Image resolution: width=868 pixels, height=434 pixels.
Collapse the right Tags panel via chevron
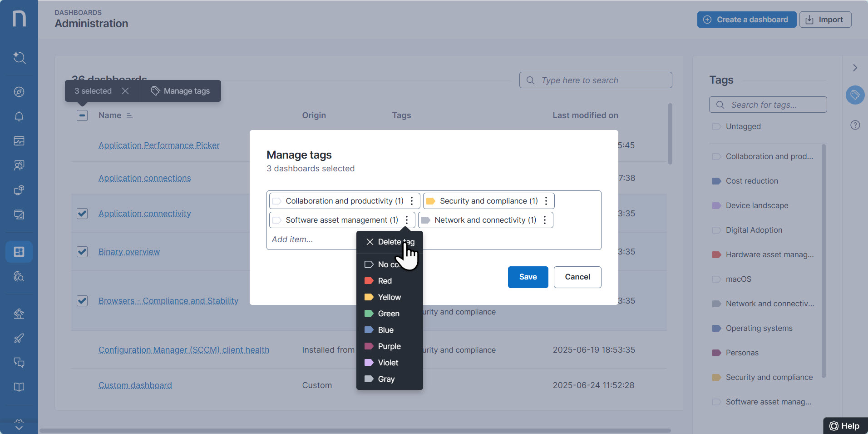click(x=855, y=68)
